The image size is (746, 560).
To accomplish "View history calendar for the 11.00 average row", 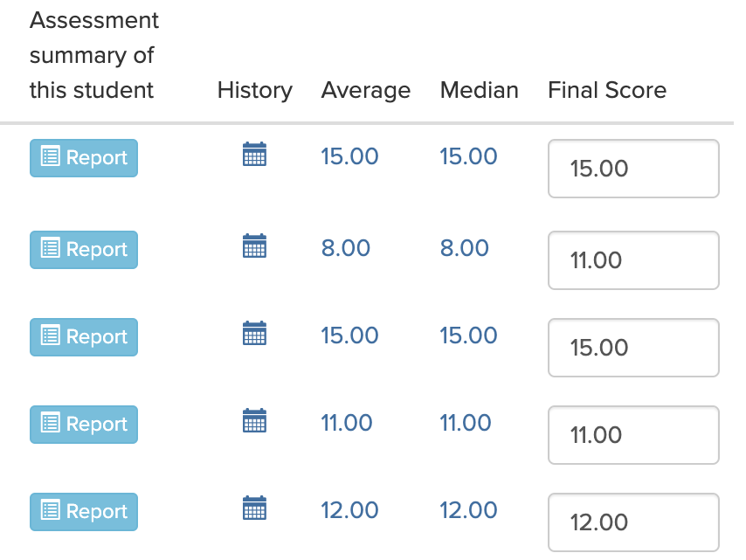I will coord(254,422).
